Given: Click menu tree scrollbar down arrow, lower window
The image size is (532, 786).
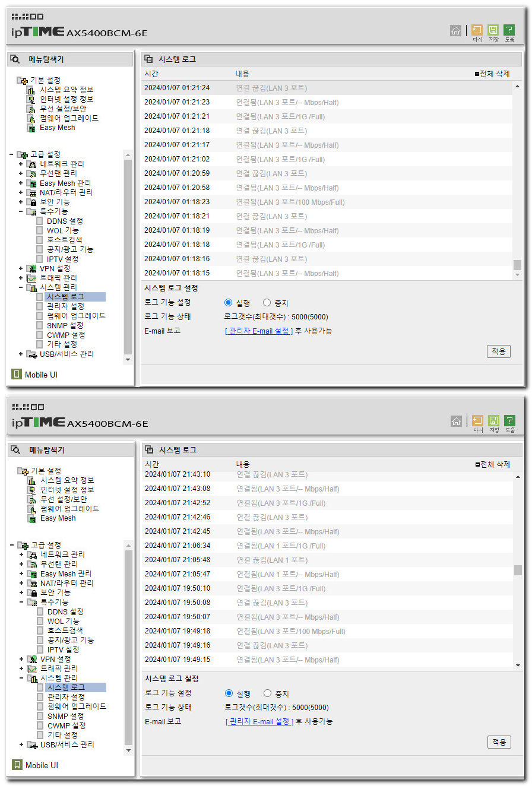Looking at the screenshot, I should point(128,750).
